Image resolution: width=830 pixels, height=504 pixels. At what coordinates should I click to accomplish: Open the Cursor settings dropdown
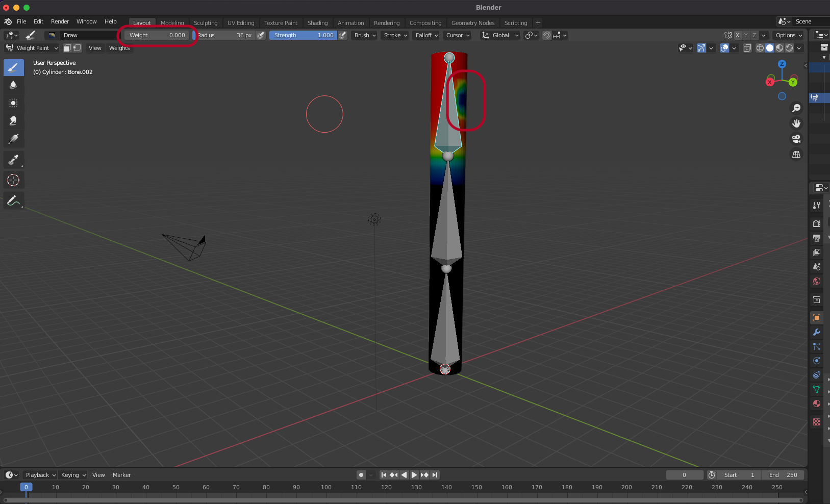click(458, 35)
